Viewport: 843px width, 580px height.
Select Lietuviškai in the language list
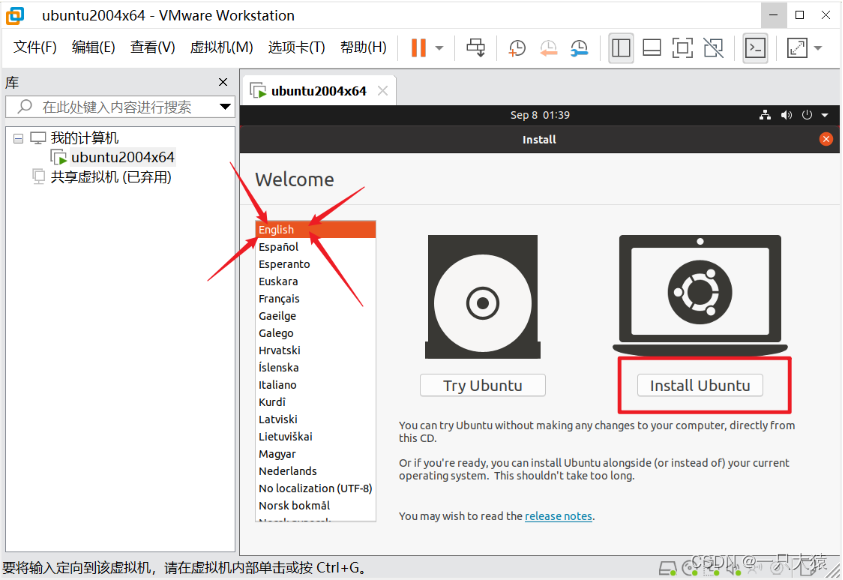[x=316, y=436]
